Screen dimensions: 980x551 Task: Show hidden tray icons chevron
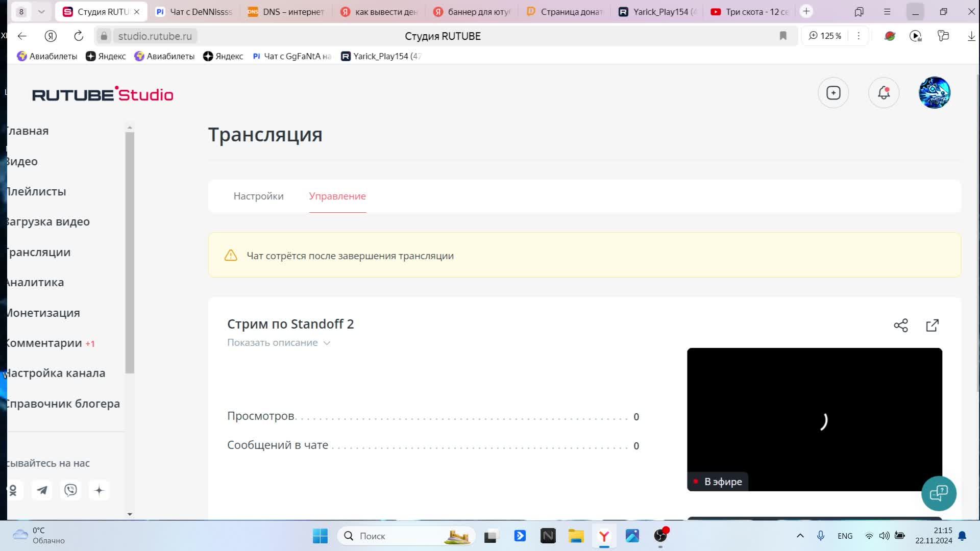(800, 536)
